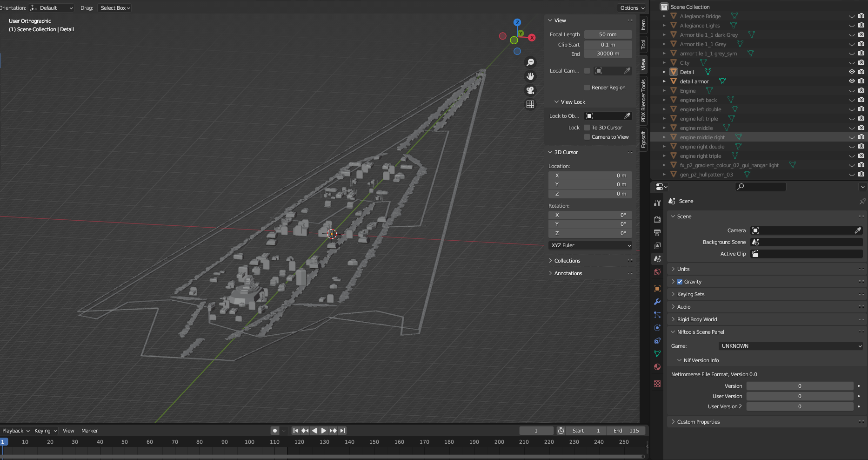This screenshot has height=460, width=868.
Task: Open the Game UNKNOWN dropdown
Action: [791, 346]
